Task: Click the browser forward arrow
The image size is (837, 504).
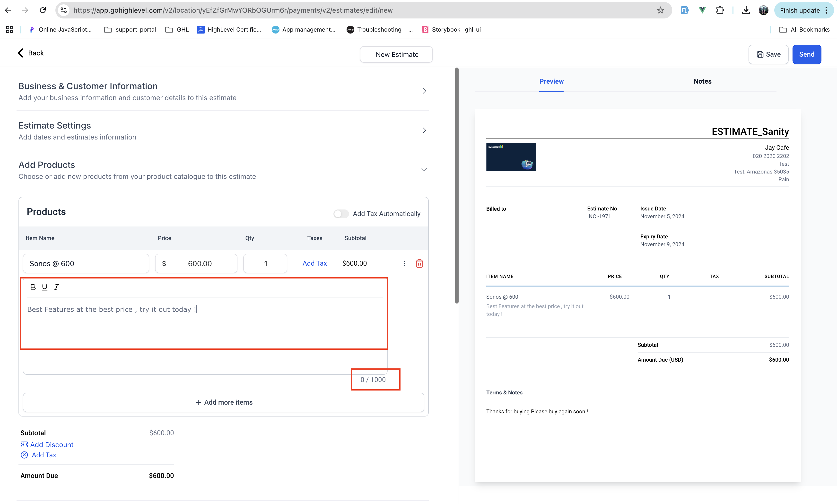Action: point(25,10)
